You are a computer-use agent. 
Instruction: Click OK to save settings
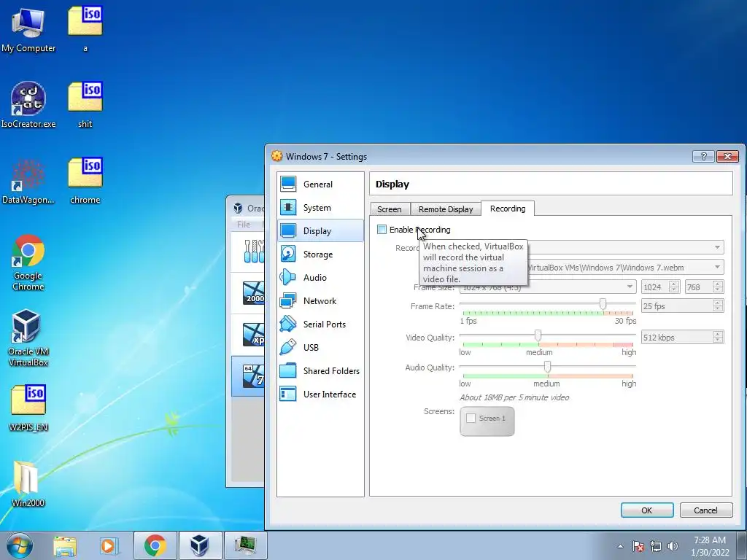click(647, 510)
